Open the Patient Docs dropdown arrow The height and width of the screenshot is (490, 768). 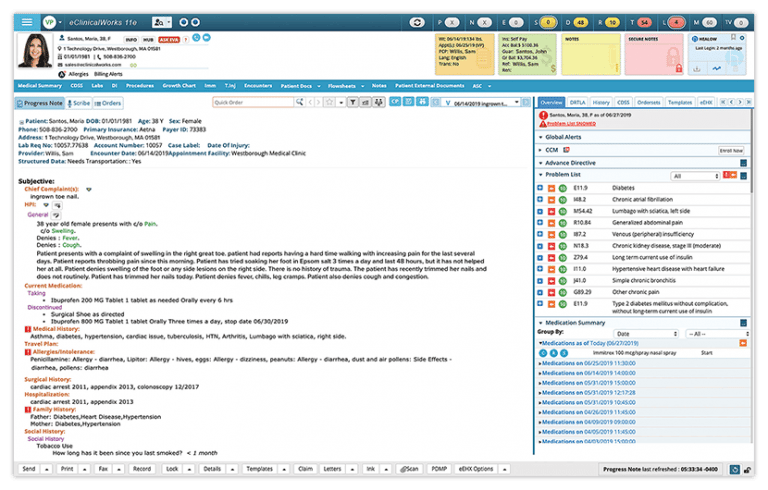point(318,86)
